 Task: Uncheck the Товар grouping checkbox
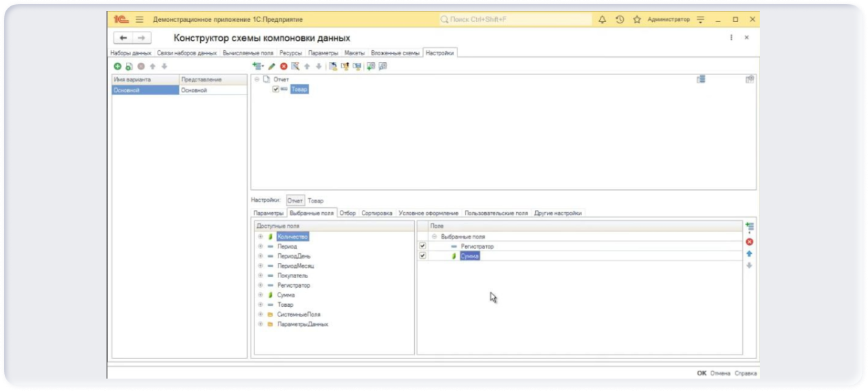point(276,89)
